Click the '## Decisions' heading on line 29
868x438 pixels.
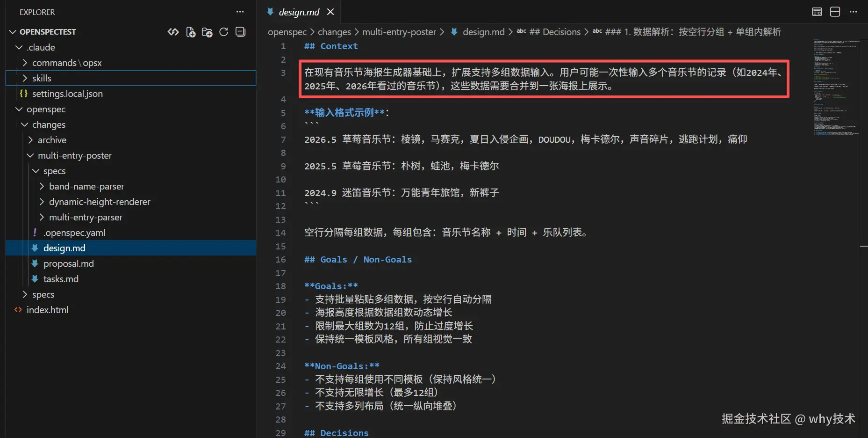click(x=337, y=433)
